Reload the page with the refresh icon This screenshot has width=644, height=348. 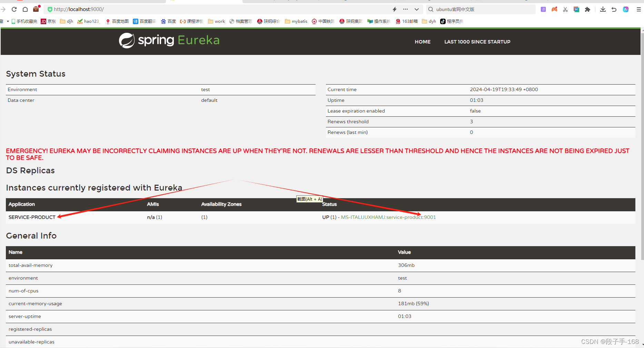pyautogui.click(x=14, y=9)
